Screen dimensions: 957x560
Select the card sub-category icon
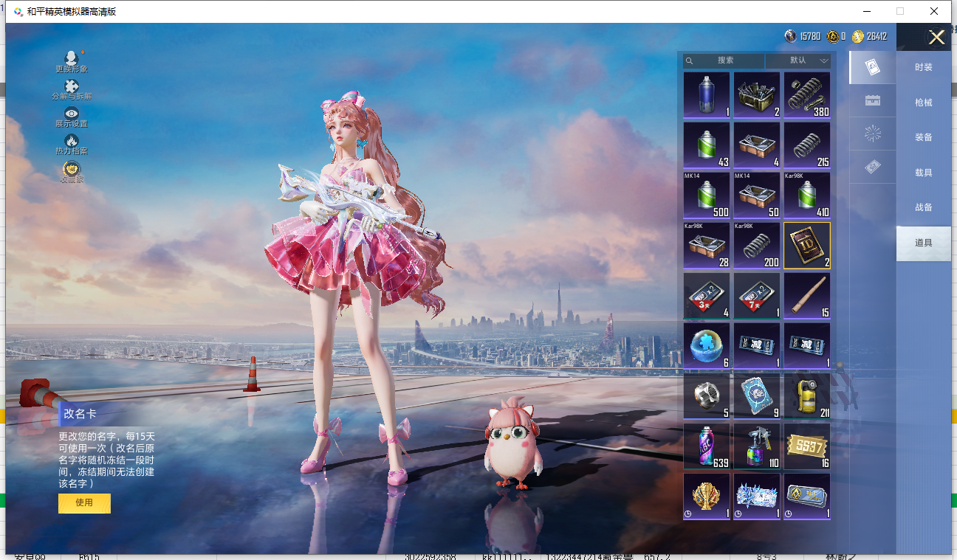click(x=872, y=67)
